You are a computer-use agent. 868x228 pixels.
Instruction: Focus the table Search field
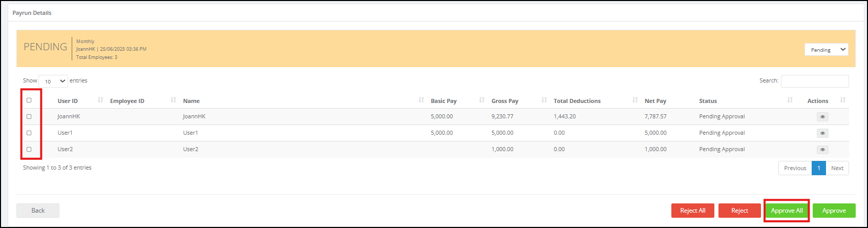(815, 81)
